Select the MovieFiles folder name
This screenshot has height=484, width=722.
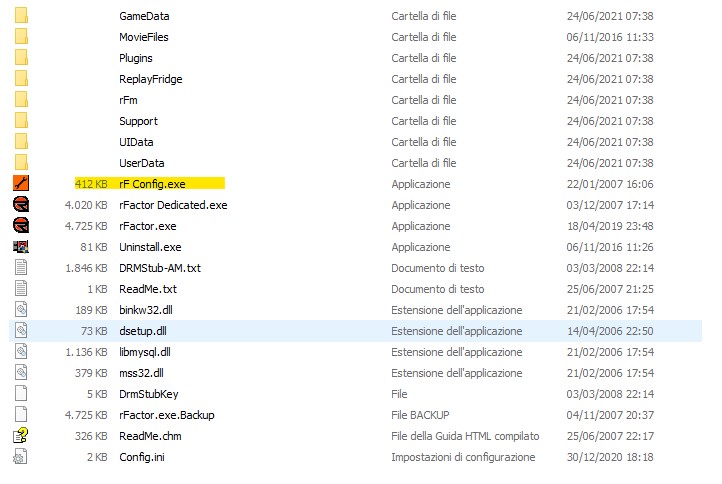pos(144,37)
